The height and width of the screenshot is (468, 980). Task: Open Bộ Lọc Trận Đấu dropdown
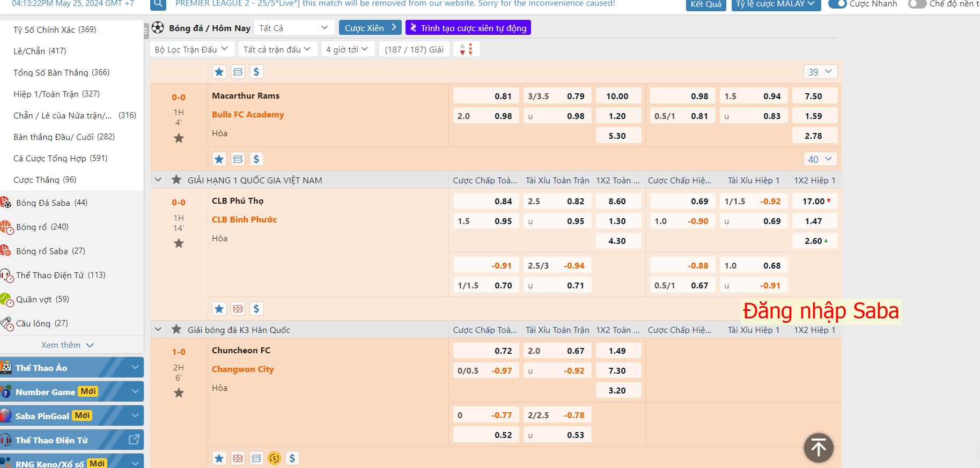tap(191, 49)
